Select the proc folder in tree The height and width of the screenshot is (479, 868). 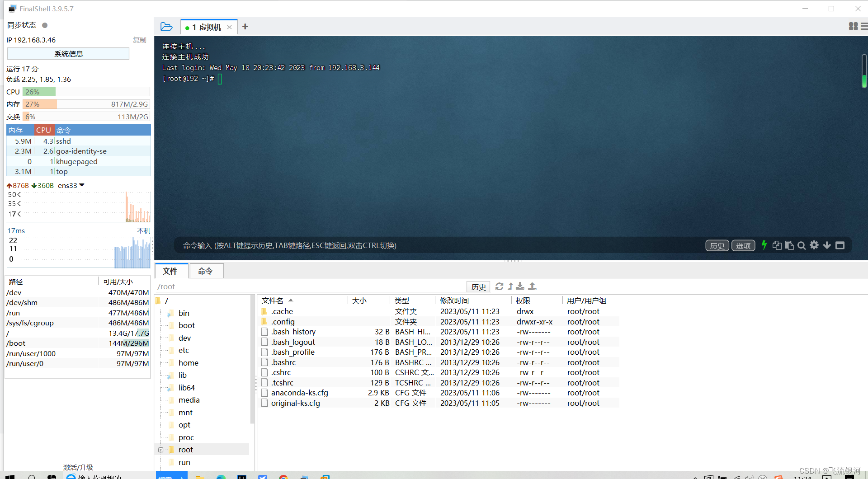tap(186, 437)
